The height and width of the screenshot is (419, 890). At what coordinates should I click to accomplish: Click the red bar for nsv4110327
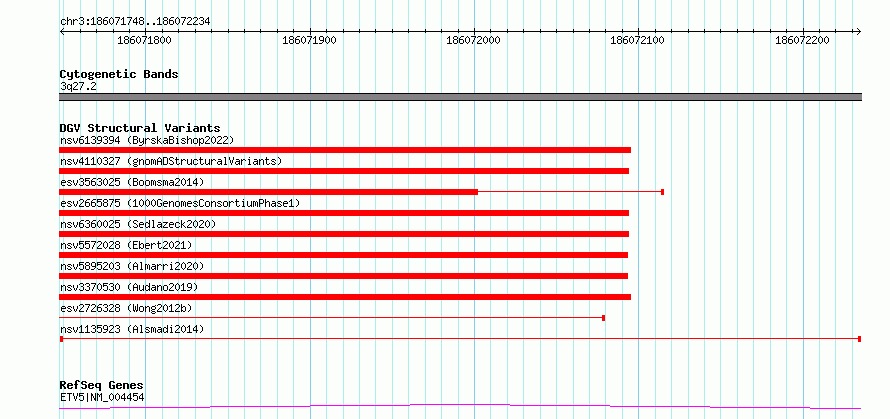[x=344, y=171]
